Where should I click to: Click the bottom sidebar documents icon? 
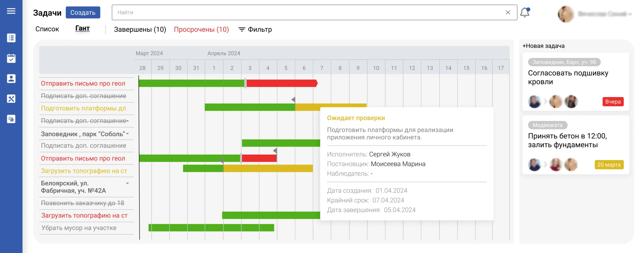(11, 119)
